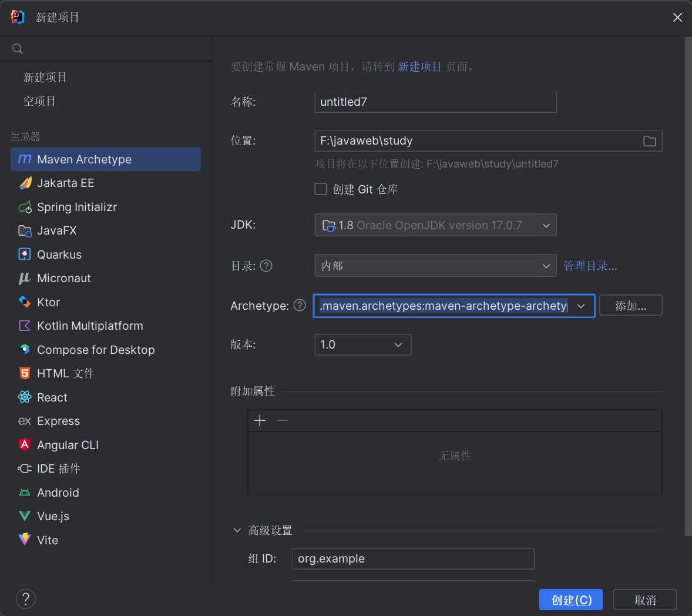Click the vertical scrollbar on right
This screenshot has height=616, width=692.
point(687,287)
